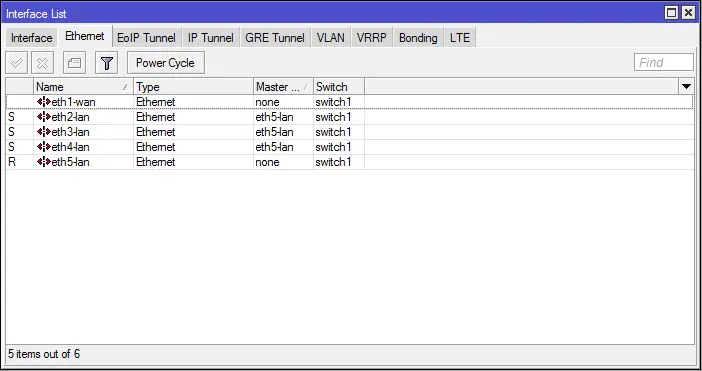702x371 pixels.
Task: Focus the Find search field
Action: pos(663,63)
